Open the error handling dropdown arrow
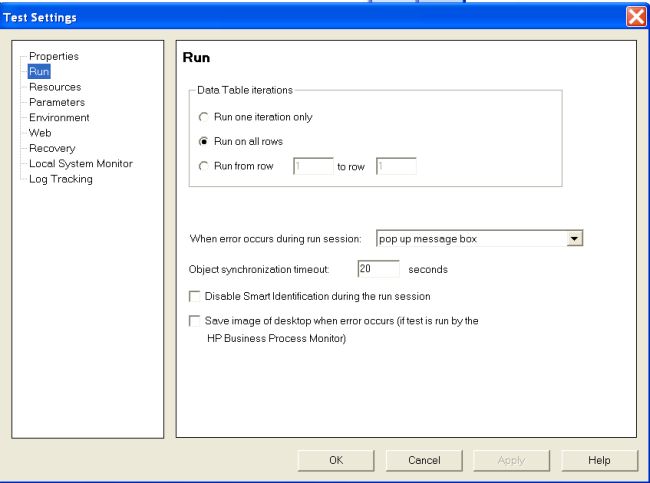650x483 pixels. point(574,238)
